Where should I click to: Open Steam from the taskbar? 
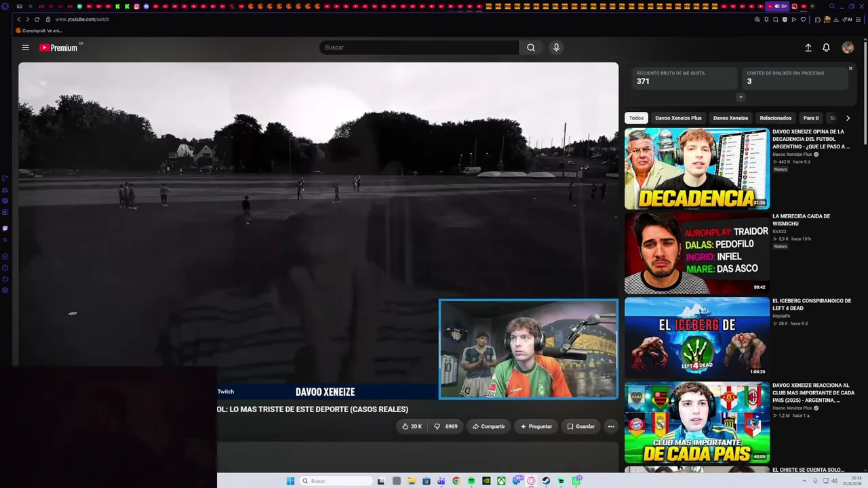click(546, 481)
